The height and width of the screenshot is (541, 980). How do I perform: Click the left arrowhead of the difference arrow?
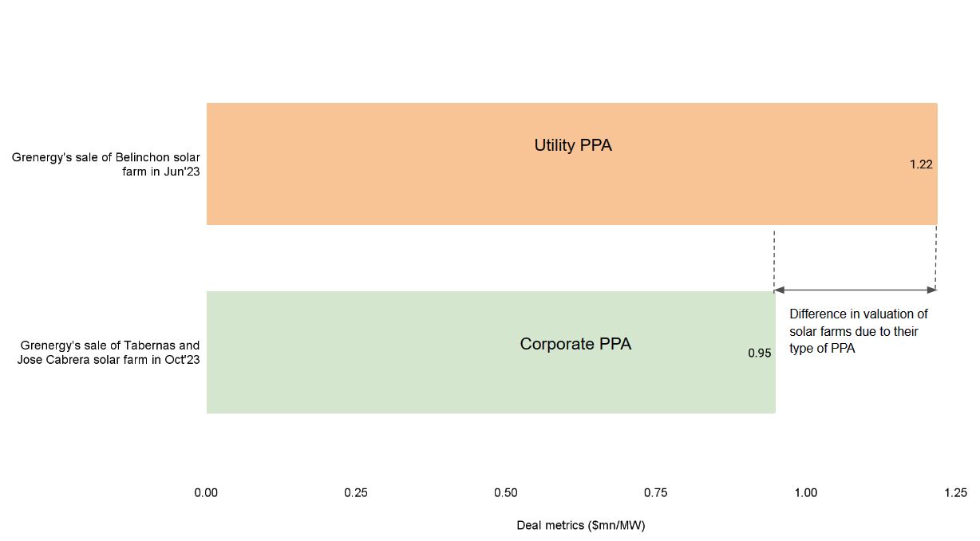click(x=780, y=290)
